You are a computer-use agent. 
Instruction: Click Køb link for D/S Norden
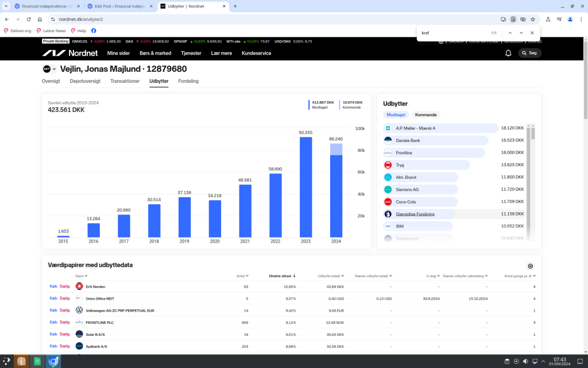click(x=53, y=286)
